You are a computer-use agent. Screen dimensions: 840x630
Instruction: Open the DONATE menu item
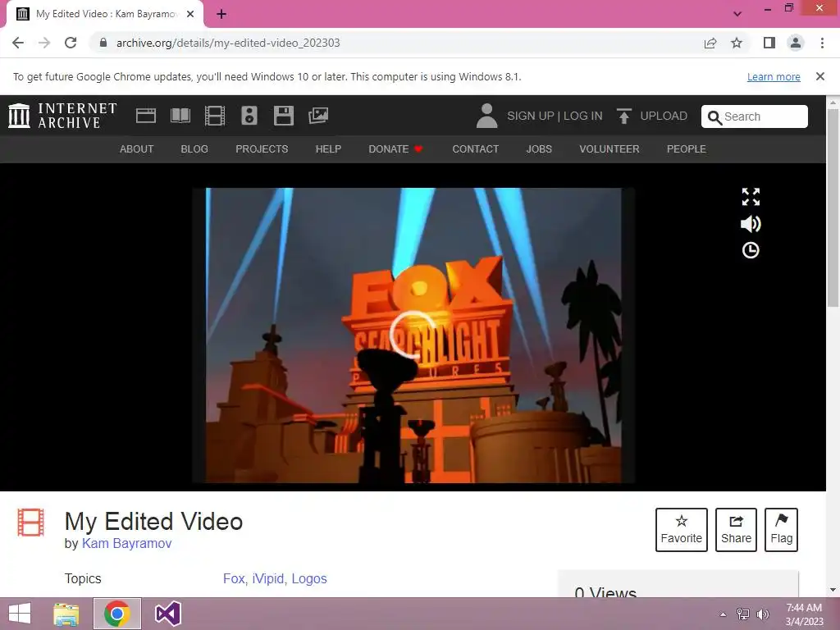(x=395, y=149)
